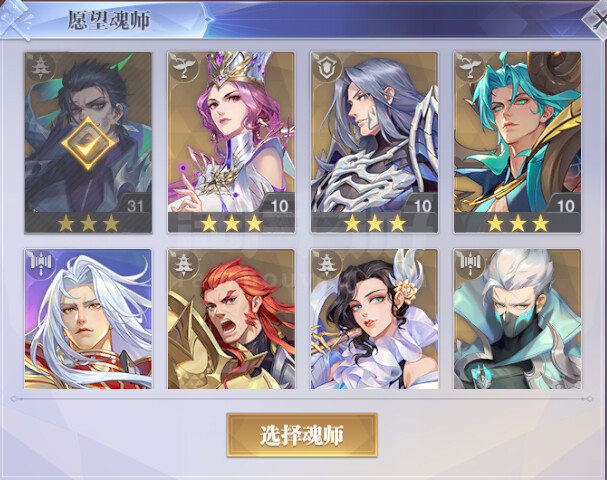Screen dimensions: 607x480
Task: Click class icon on black-haired woman card
Action: (x=326, y=264)
